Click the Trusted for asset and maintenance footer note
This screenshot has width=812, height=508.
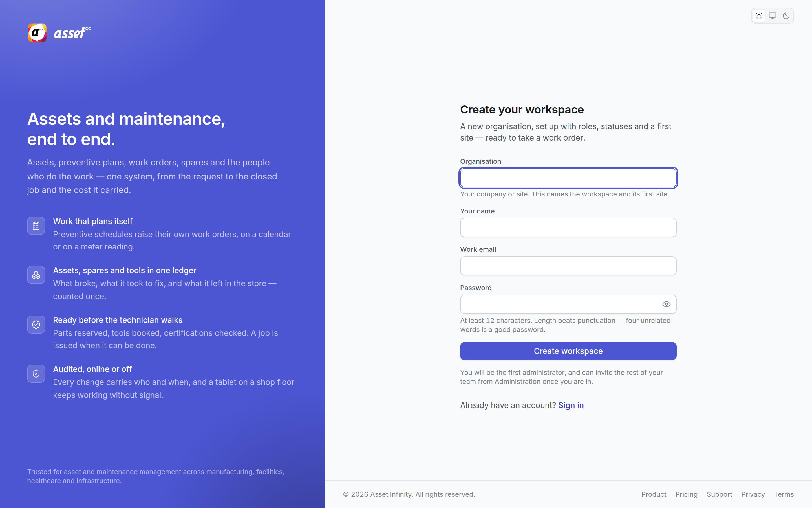[156, 476]
